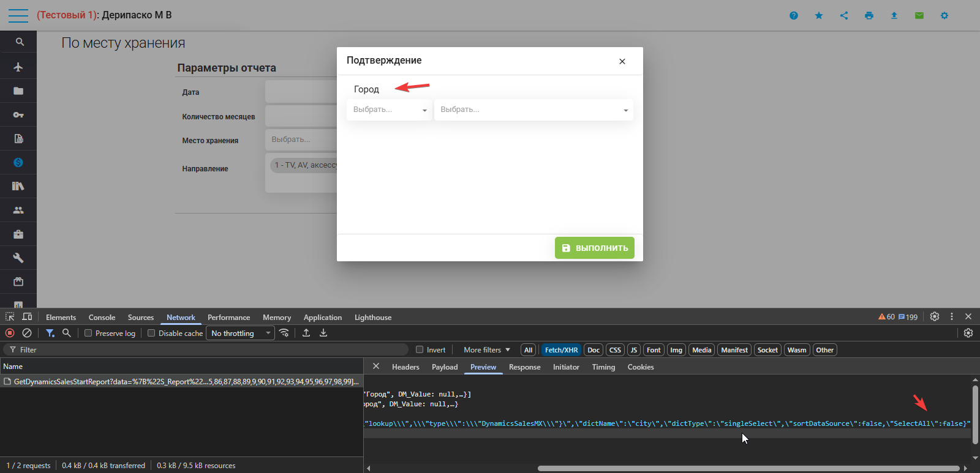The width and height of the screenshot is (980, 473).
Task: Click the network Filter text field
Action: click(206, 349)
